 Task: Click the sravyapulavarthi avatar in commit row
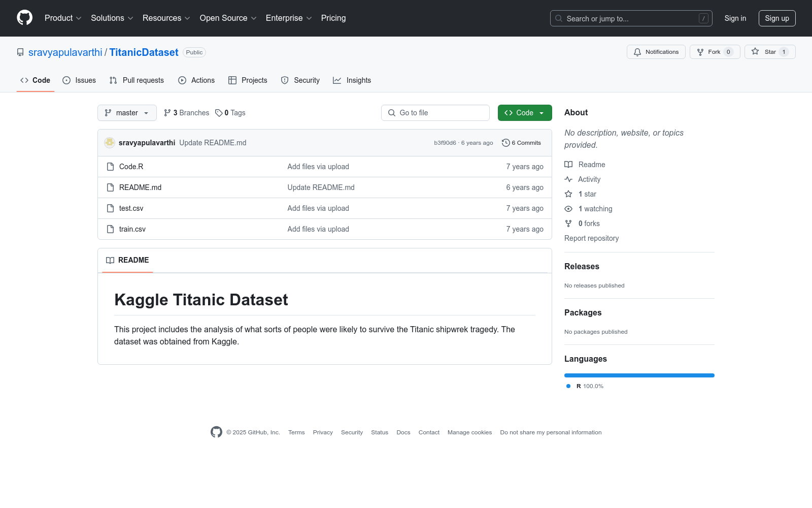(110, 143)
